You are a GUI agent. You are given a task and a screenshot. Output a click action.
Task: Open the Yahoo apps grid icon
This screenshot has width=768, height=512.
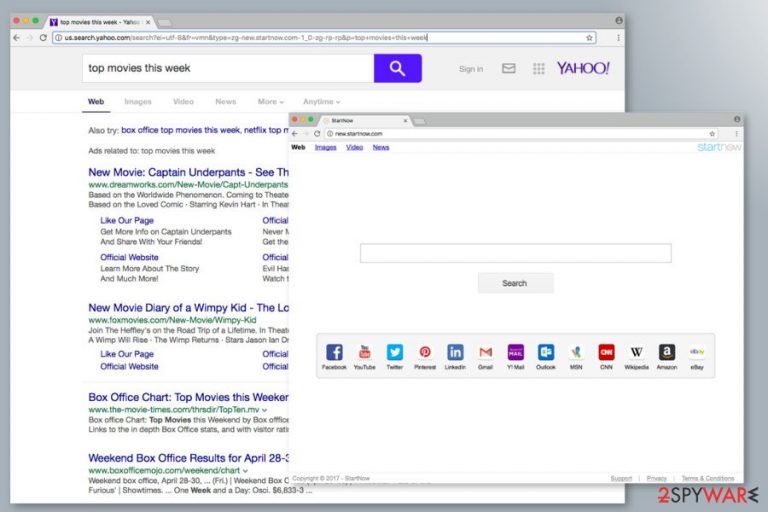pos(539,69)
